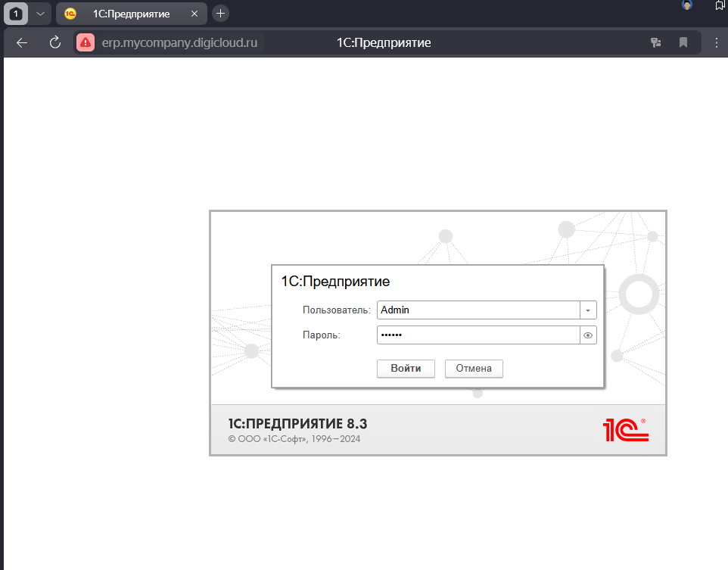728x570 pixels.
Task: Click the back navigation arrow
Action: (21, 42)
